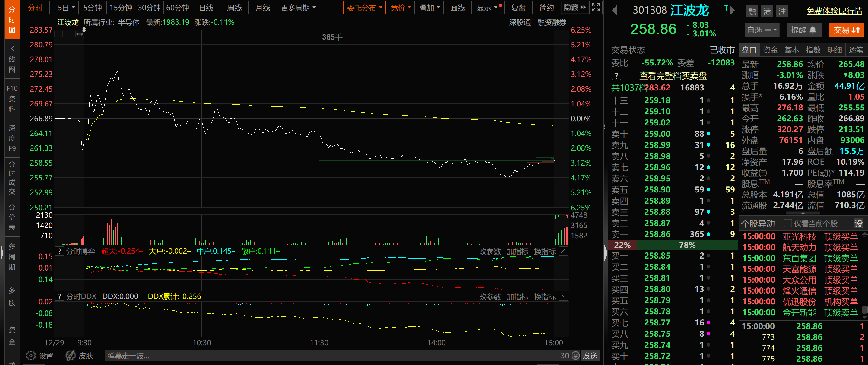Select the 资金 tab in right panel
Screen dimensions: 868x365
click(770, 50)
